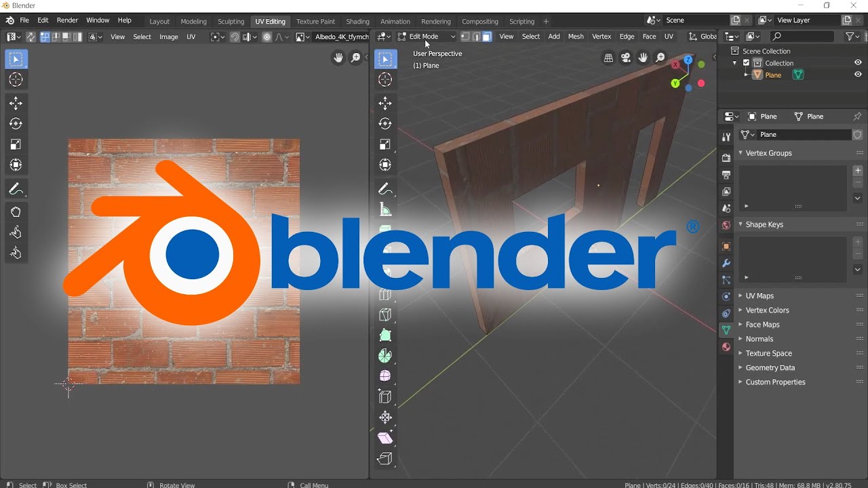Viewport: 868px width, 488px height.
Task: Click the mesh name field showing Plane
Action: [x=804, y=135]
